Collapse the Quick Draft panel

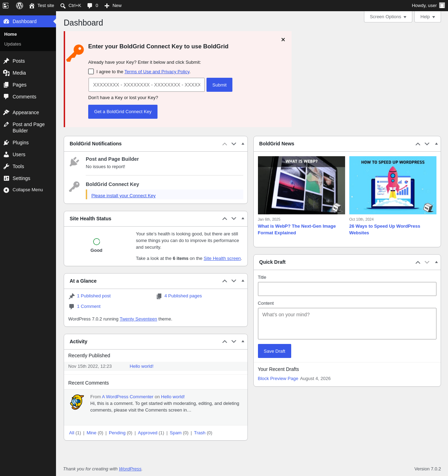[436, 262]
